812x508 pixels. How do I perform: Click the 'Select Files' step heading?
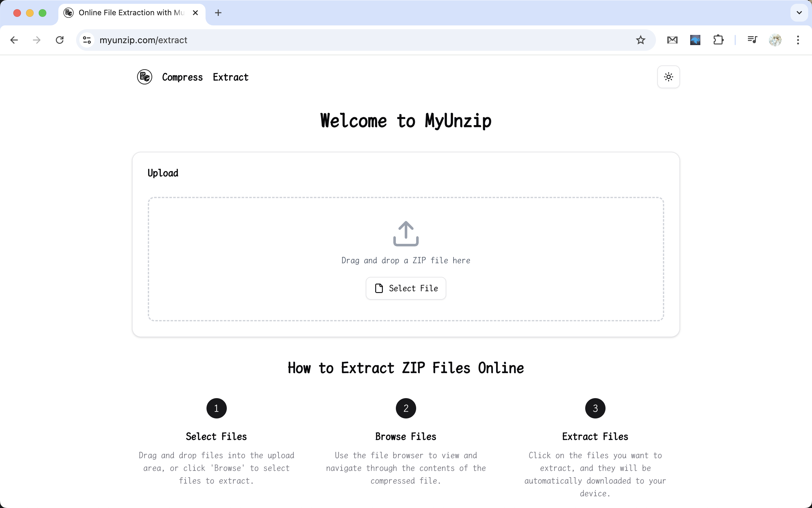click(x=216, y=437)
